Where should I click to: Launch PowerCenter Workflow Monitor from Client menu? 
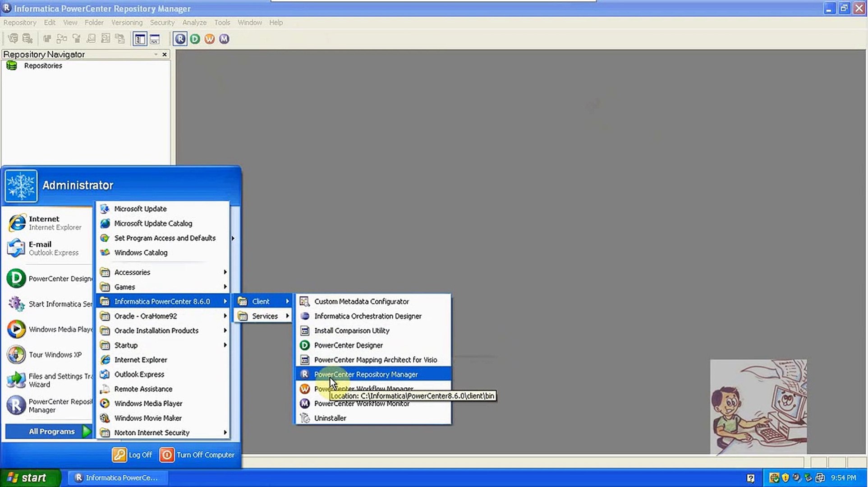pos(373,404)
